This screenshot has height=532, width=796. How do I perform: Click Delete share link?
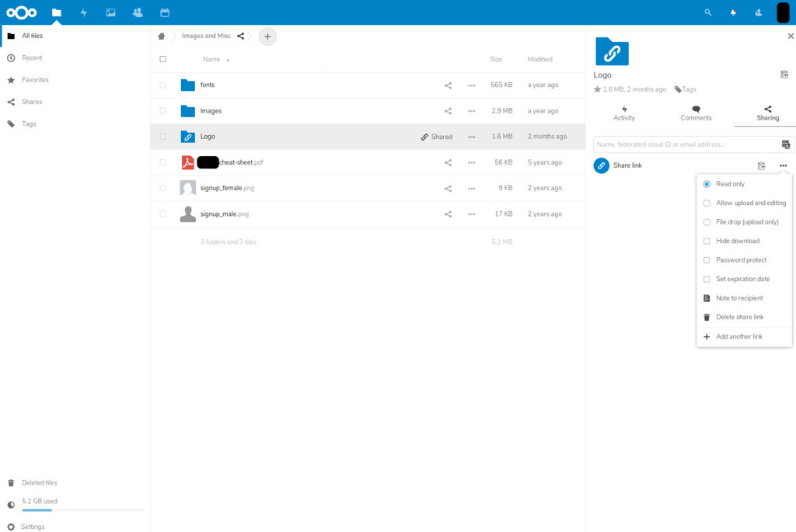[x=739, y=317]
